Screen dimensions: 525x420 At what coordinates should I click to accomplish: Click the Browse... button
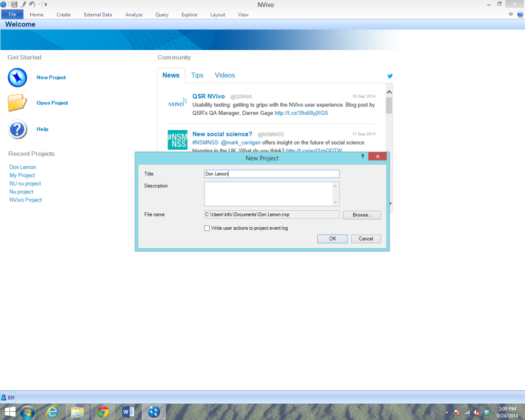[x=361, y=215]
